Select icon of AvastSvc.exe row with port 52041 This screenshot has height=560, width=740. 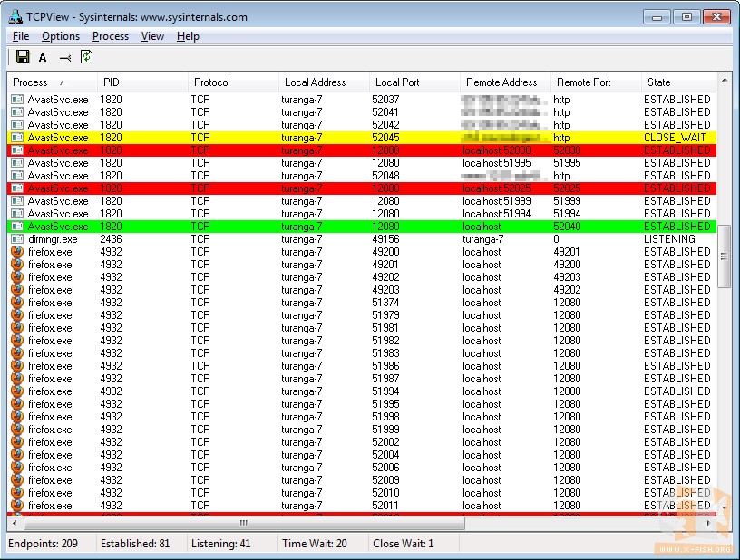click(x=17, y=112)
